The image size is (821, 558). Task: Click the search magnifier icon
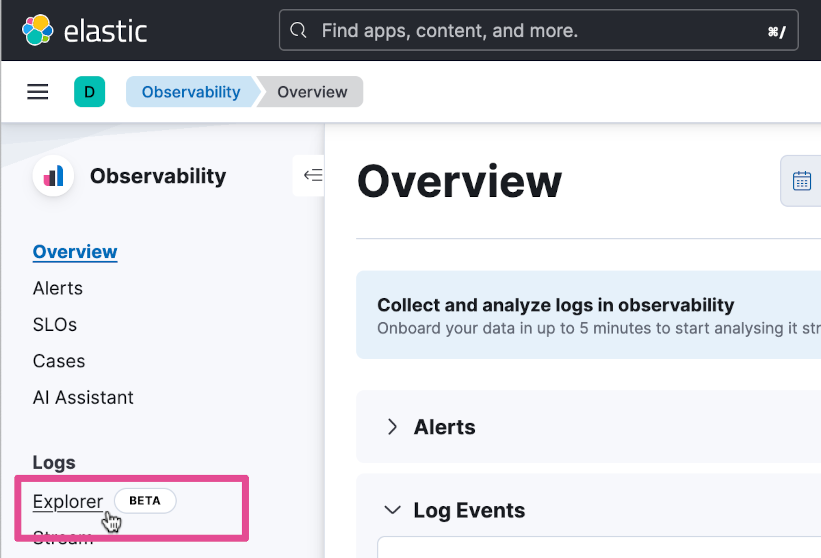[298, 31]
